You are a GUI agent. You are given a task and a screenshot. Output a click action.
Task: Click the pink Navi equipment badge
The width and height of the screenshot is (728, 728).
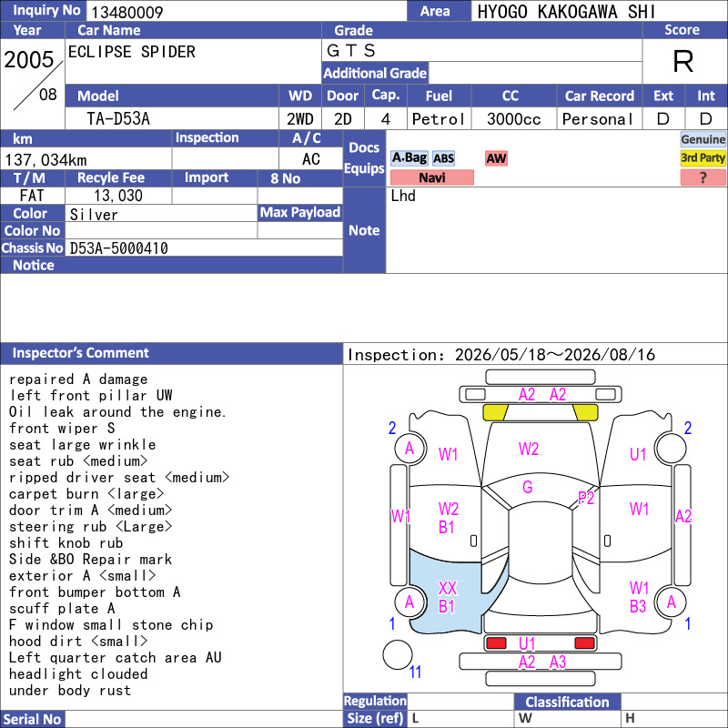[x=431, y=177]
